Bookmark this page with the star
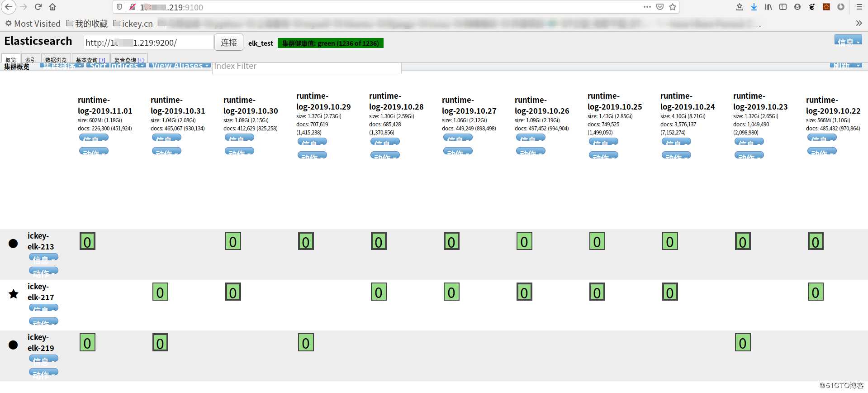 (x=673, y=7)
